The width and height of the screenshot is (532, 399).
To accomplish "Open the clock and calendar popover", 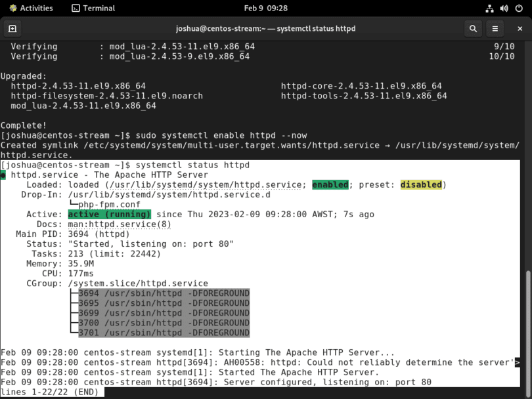I will coord(266,8).
